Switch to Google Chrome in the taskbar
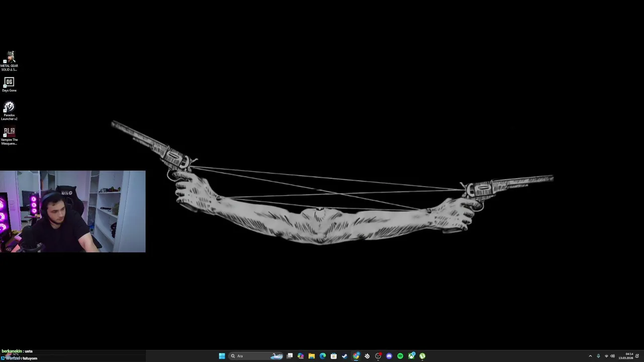The height and width of the screenshot is (362, 644). (x=356, y=356)
